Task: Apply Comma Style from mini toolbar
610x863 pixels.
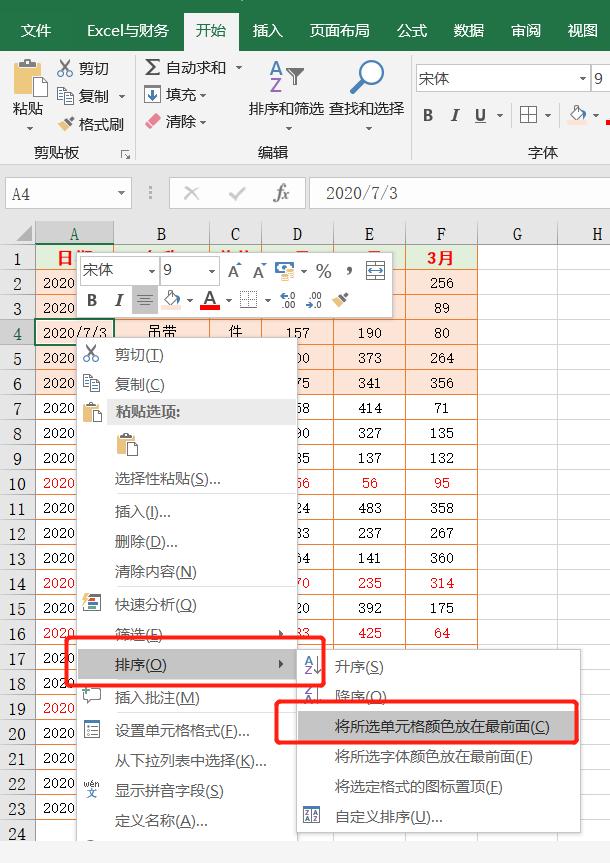Action: (349, 270)
